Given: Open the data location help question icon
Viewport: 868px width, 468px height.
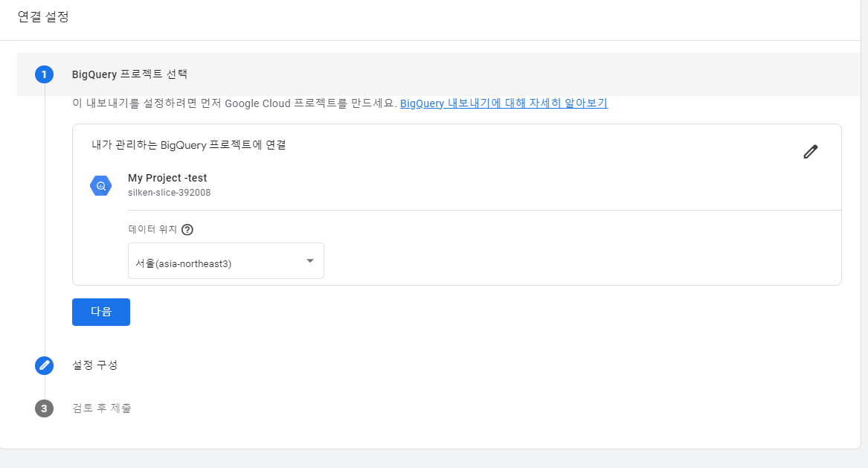Looking at the screenshot, I should pyautogui.click(x=187, y=229).
